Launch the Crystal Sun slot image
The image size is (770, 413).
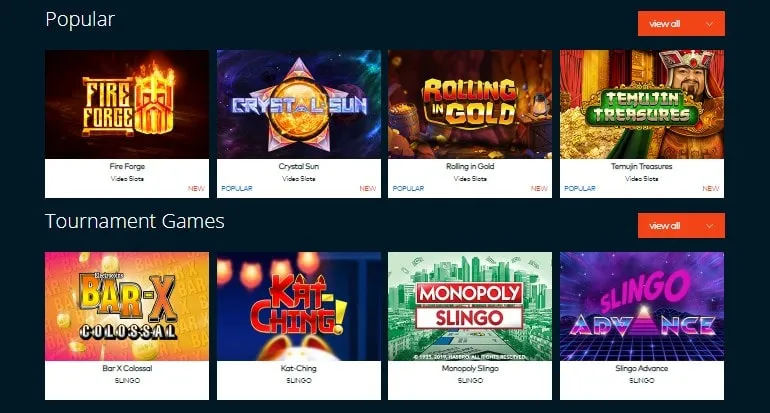coord(299,104)
